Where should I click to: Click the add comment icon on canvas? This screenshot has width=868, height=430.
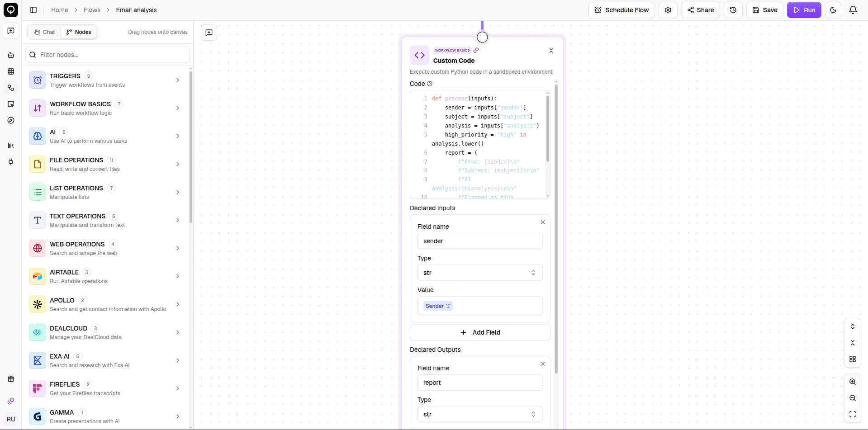pyautogui.click(x=209, y=33)
